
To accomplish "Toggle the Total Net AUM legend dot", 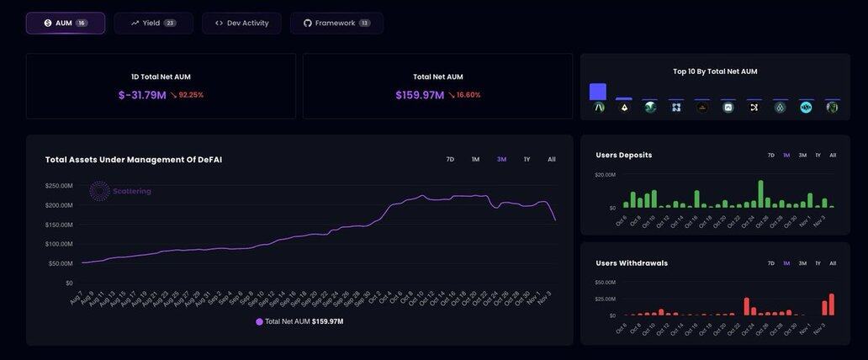I will 260,321.
